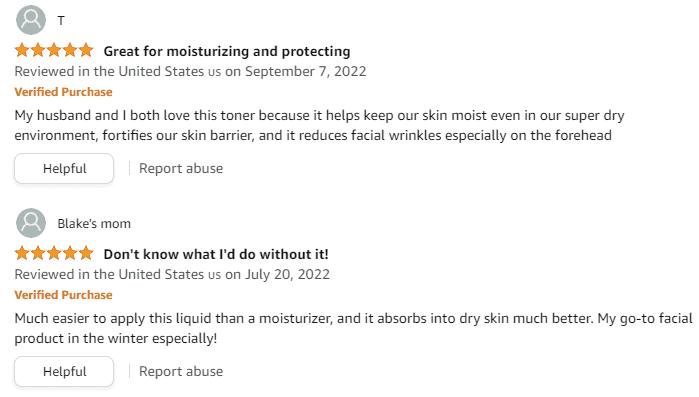
Task: Open "Great for moisturizing and protecting" review title
Action: click(x=227, y=51)
